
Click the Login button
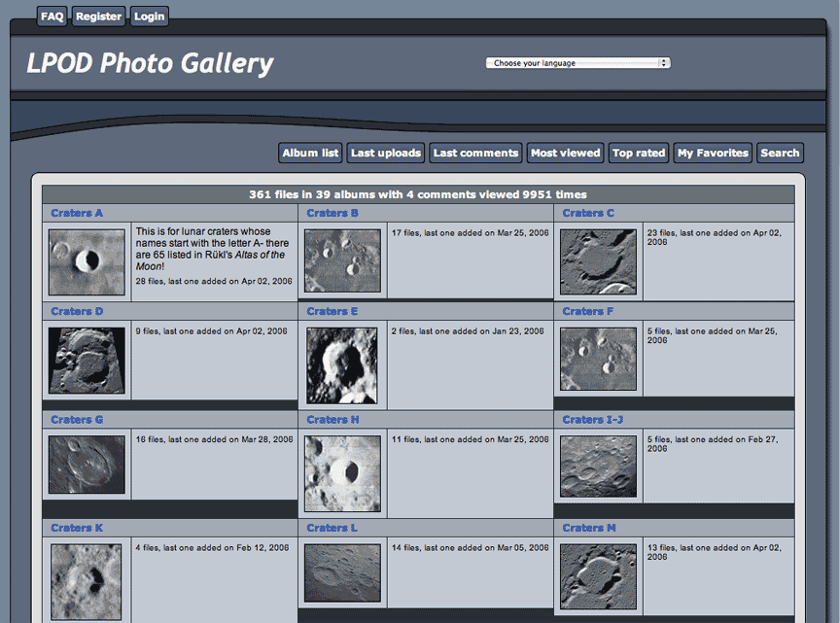click(149, 17)
